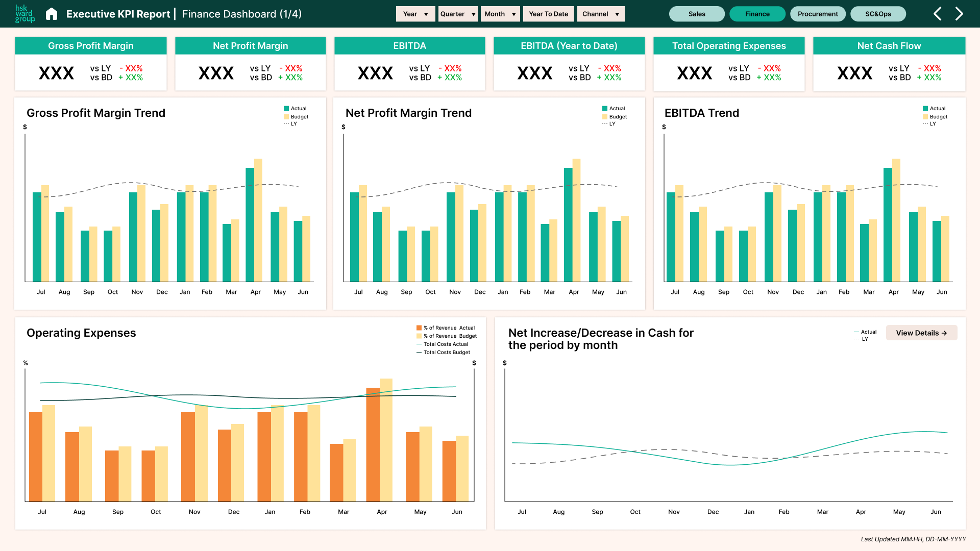980x551 pixels.
Task: Click Actual legend swatch in Gross Profit Margin Trend
Action: tap(286, 109)
